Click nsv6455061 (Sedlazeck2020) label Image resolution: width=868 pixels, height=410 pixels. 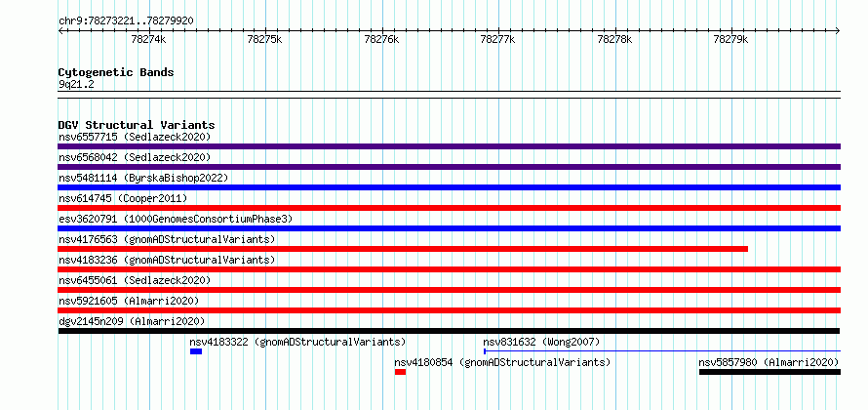(135, 280)
